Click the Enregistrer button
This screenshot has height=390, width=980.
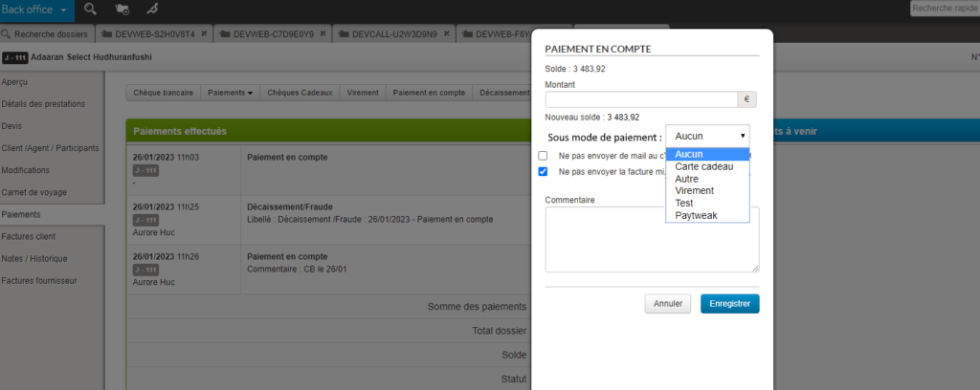click(x=729, y=303)
